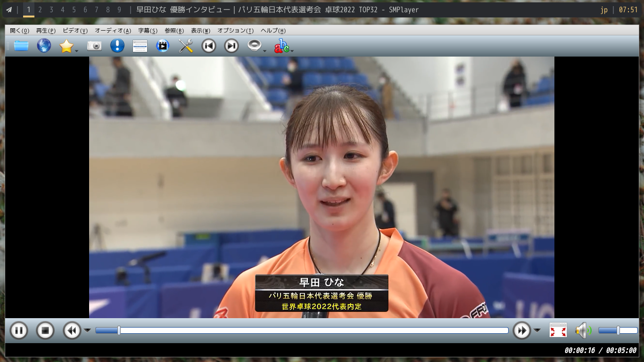The width and height of the screenshot is (644, 362).
Task: Open the 開く(O) menu
Action: [19, 31]
